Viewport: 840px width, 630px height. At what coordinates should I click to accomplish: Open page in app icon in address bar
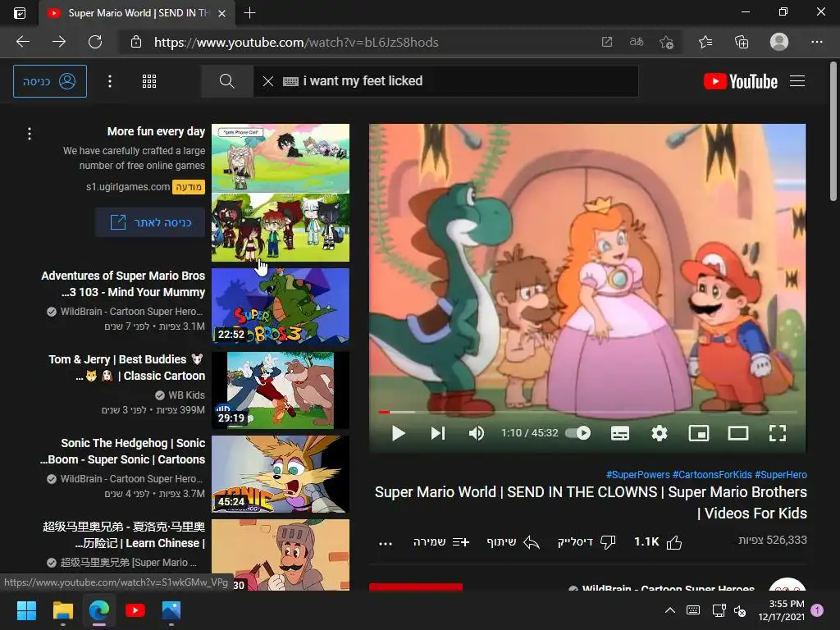coord(606,42)
